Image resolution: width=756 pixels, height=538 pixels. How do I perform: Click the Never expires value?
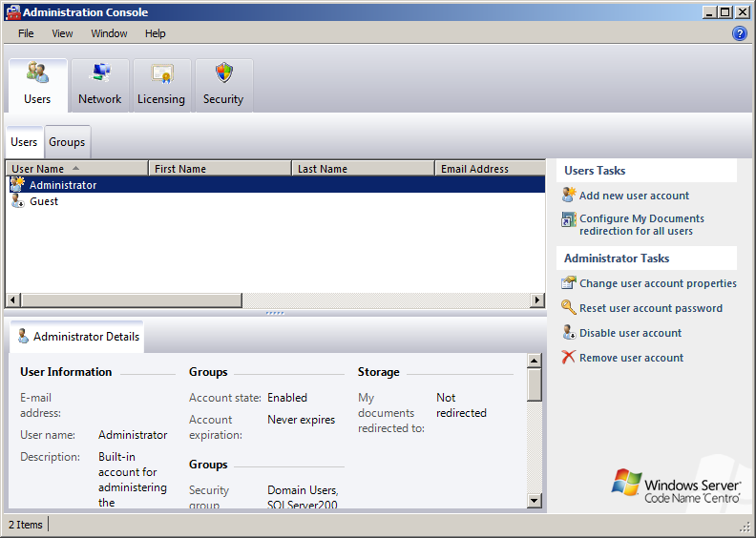pyautogui.click(x=302, y=420)
